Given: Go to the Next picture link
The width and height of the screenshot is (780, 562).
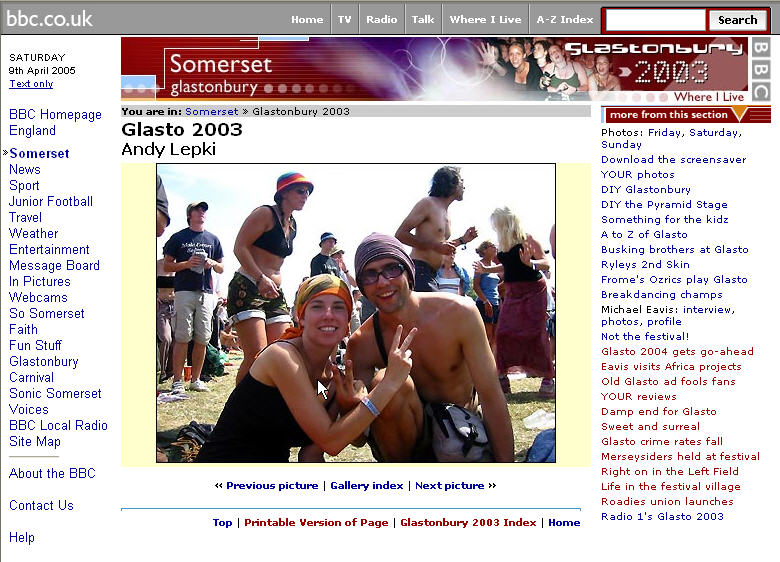Looking at the screenshot, I should (450, 485).
